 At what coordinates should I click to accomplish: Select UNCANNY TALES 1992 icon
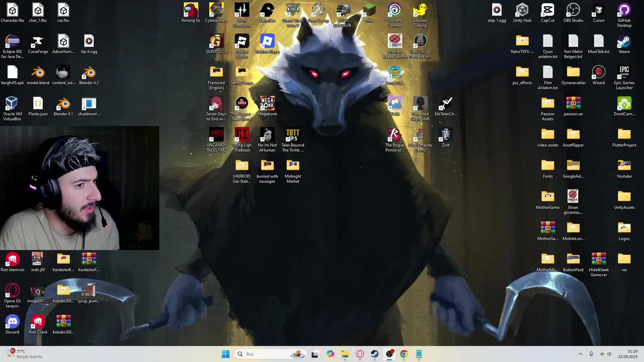pyautogui.click(x=216, y=140)
